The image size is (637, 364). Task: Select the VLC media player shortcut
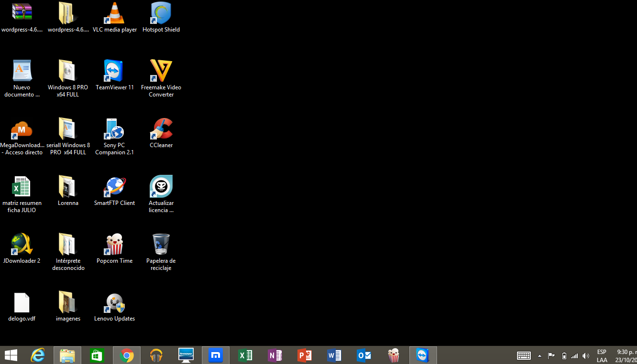pos(114,13)
